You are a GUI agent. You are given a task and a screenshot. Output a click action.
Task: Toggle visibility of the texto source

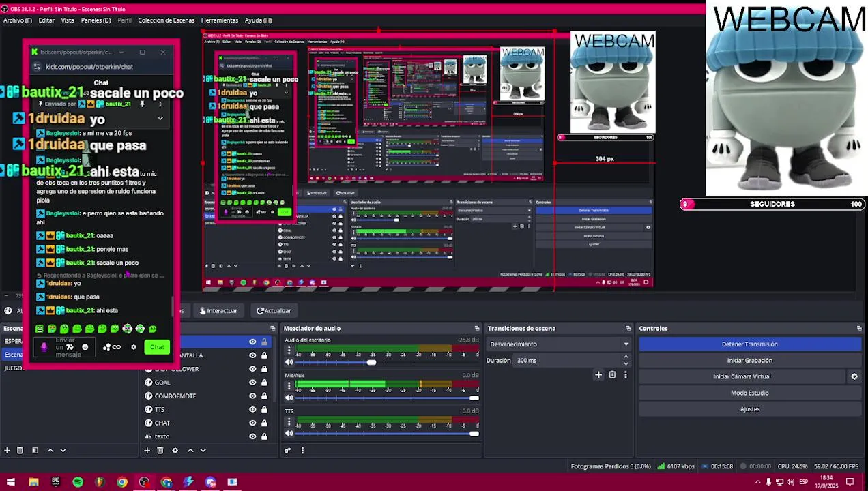(x=252, y=436)
